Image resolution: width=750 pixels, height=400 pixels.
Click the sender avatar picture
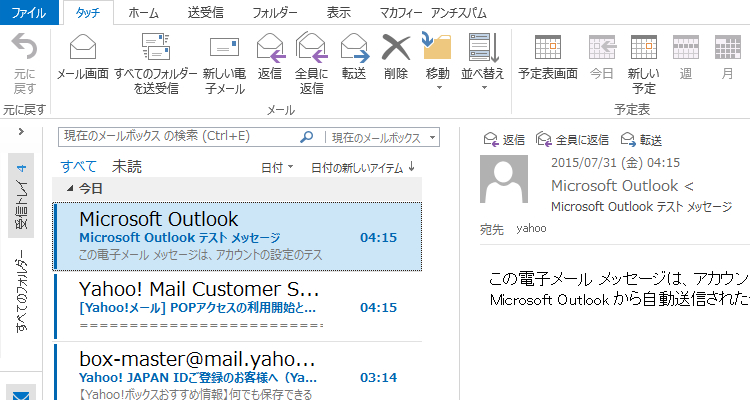(x=504, y=179)
